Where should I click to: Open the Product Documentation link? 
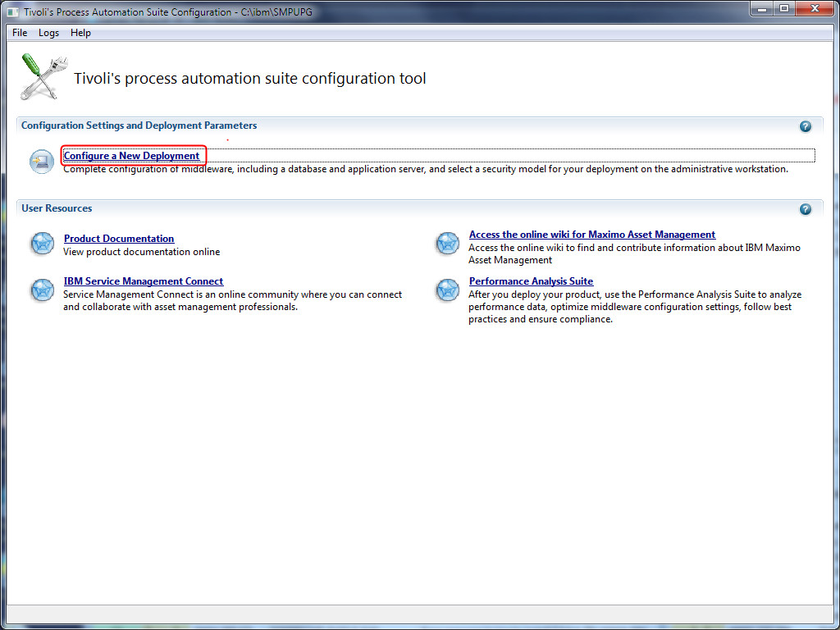(x=119, y=239)
